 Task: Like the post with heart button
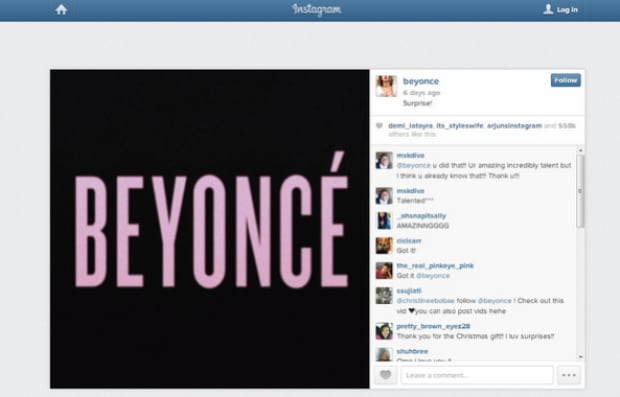(x=386, y=375)
